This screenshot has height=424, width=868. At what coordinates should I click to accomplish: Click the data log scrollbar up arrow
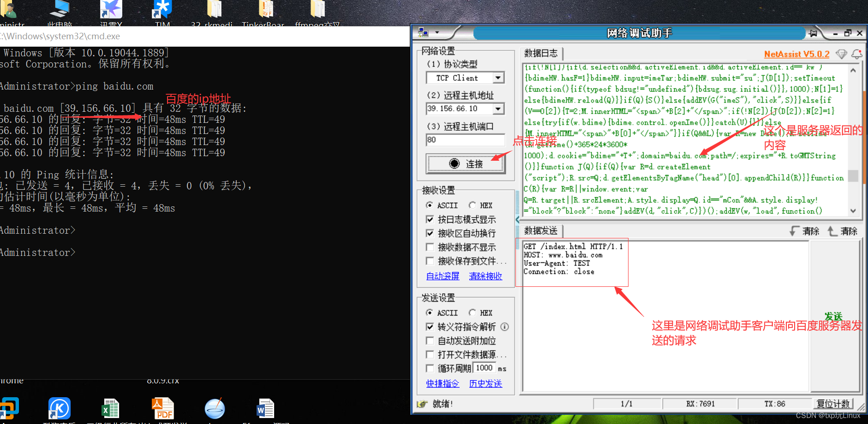[853, 70]
